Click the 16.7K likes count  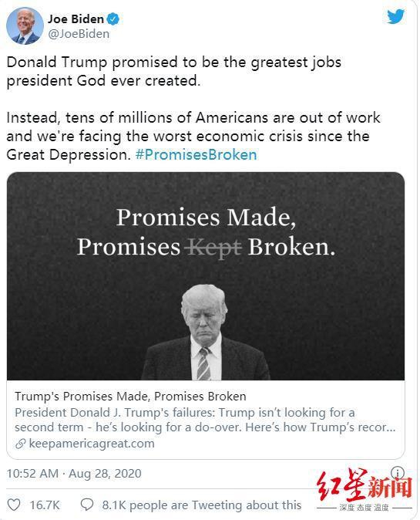pos(45,505)
